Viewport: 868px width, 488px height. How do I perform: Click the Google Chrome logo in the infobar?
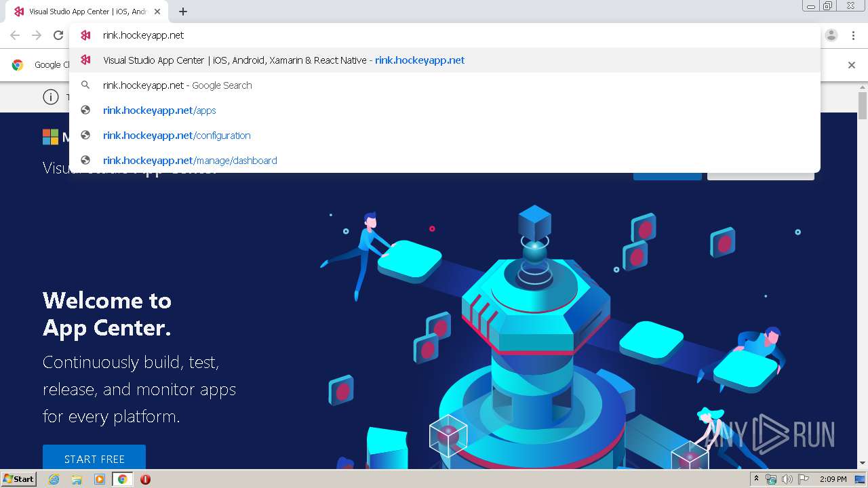(x=18, y=65)
